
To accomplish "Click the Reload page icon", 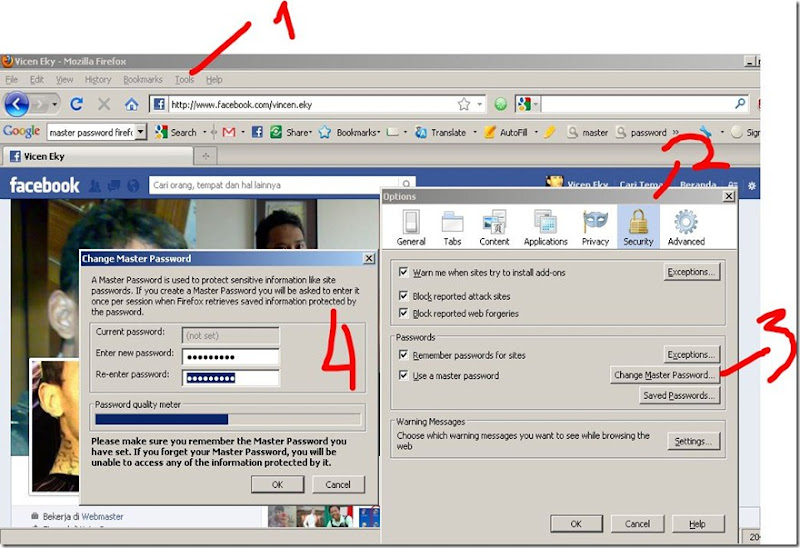I will coord(77,104).
